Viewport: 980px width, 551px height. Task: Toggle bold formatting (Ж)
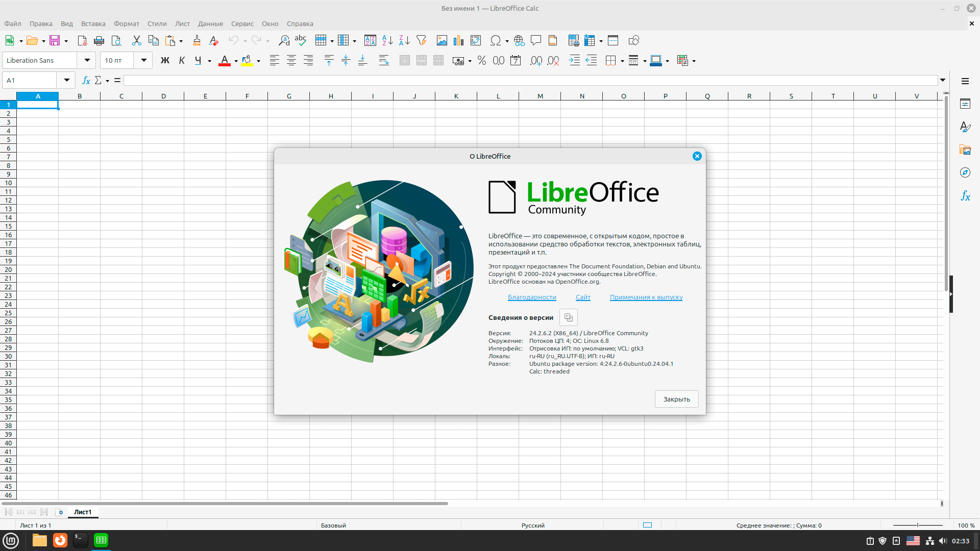pyautogui.click(x=165, y=61)
